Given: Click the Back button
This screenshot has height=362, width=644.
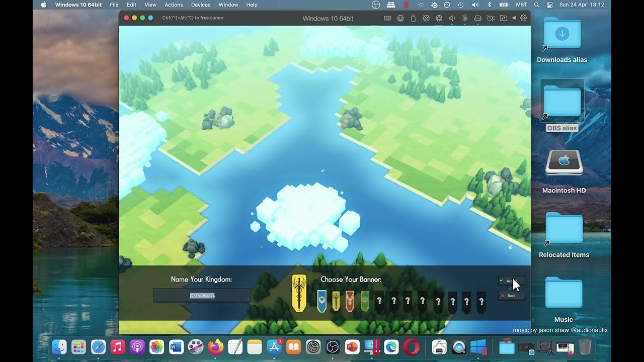Looking at the screenshot, I should point(511,296).
